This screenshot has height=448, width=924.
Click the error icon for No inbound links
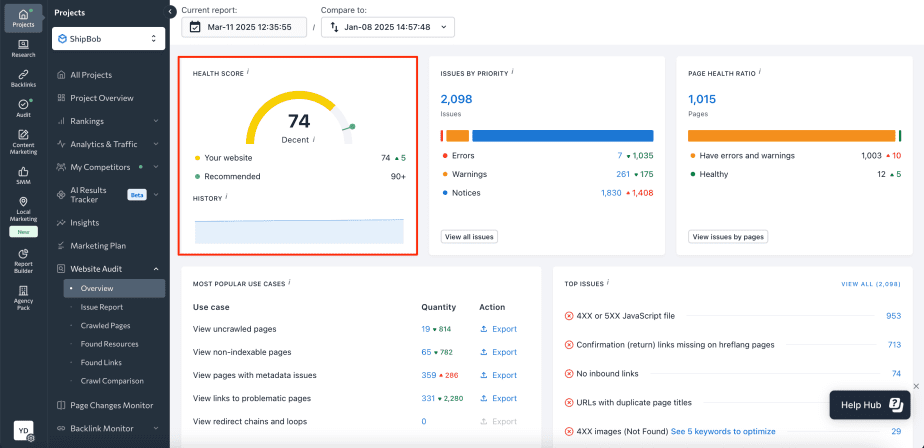[569, 374]
